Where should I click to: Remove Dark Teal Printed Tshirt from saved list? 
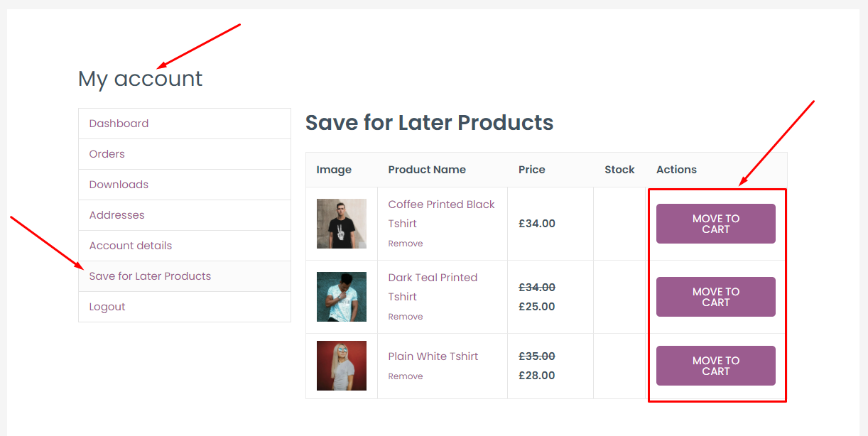click(405, 316)
